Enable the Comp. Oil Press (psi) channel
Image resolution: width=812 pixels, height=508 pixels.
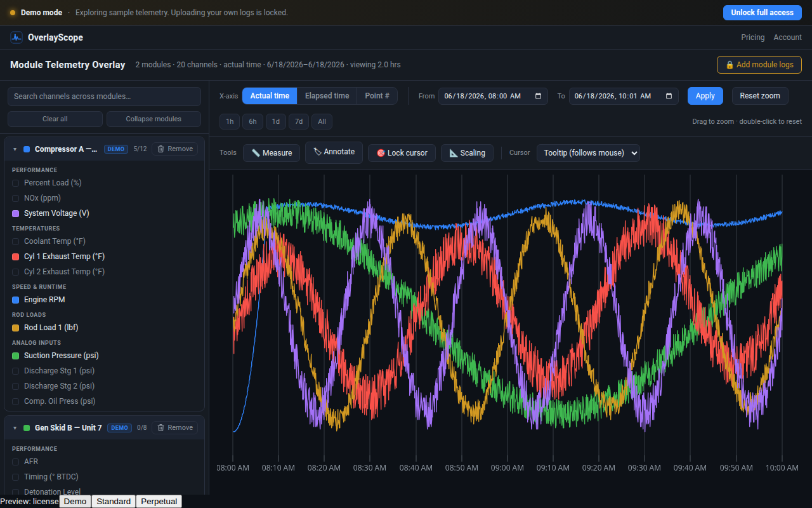(x=16, y=401)
